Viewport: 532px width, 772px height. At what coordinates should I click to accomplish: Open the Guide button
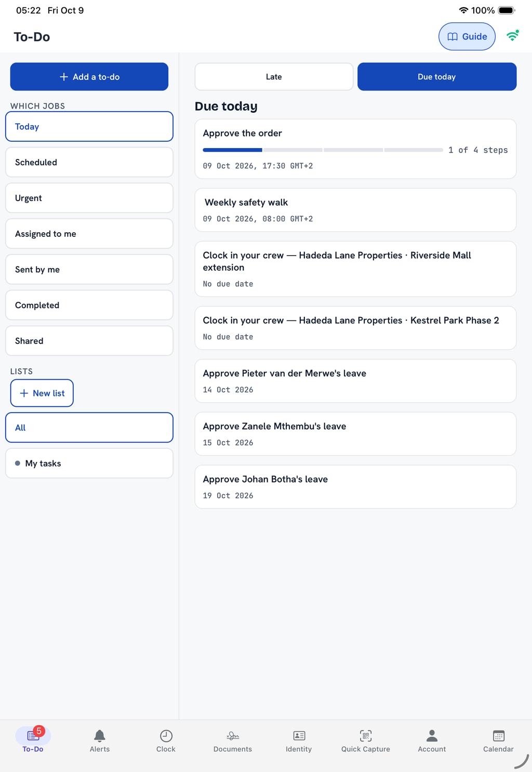[x=467, y=36]
